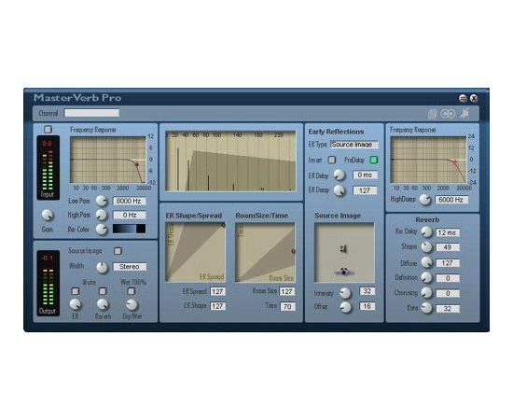The height and width of the screenshot is (420, 513).
Task: Click the HighDamp 6000 Hz value field
Action: (x=451, y=200)
